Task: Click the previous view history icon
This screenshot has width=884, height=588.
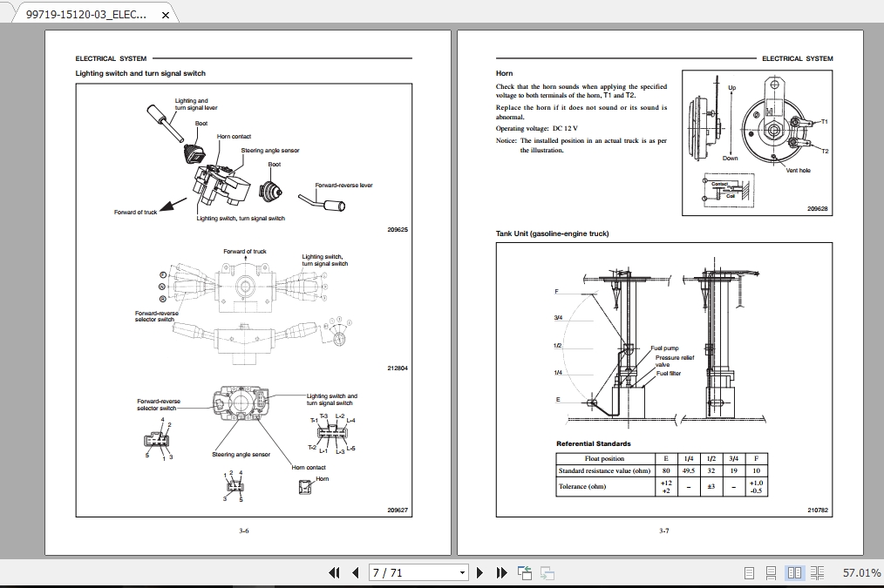Action: pos(524,573)
